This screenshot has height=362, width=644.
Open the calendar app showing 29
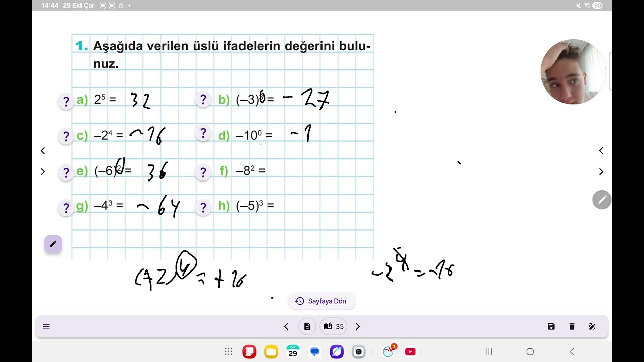tap(293, 352)
